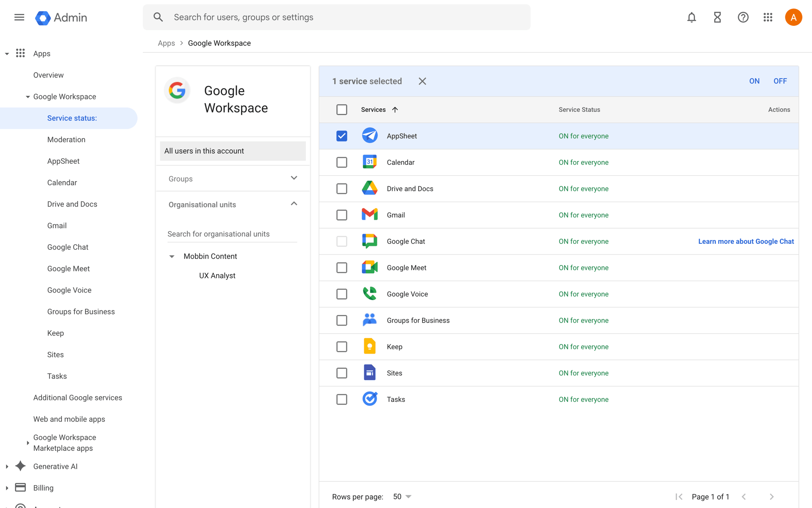Click the search users, groups or settings field
812x508 pixels.
(x=337, y=17)
